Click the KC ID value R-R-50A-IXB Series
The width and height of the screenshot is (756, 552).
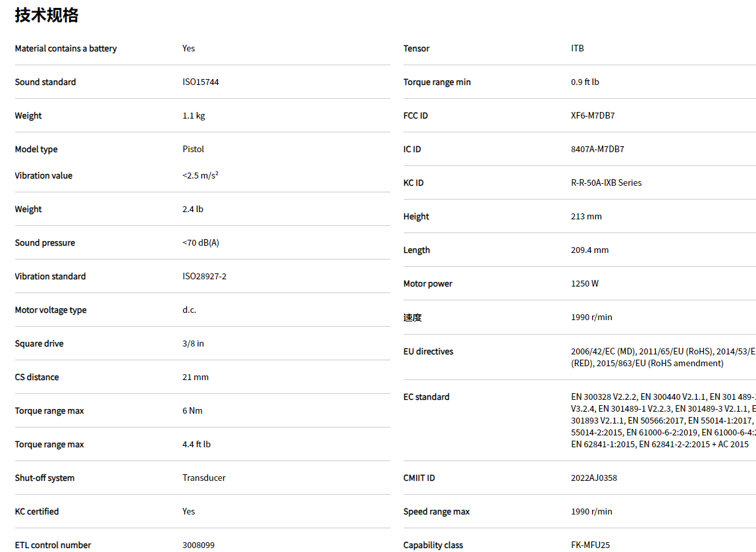point(606,183)
